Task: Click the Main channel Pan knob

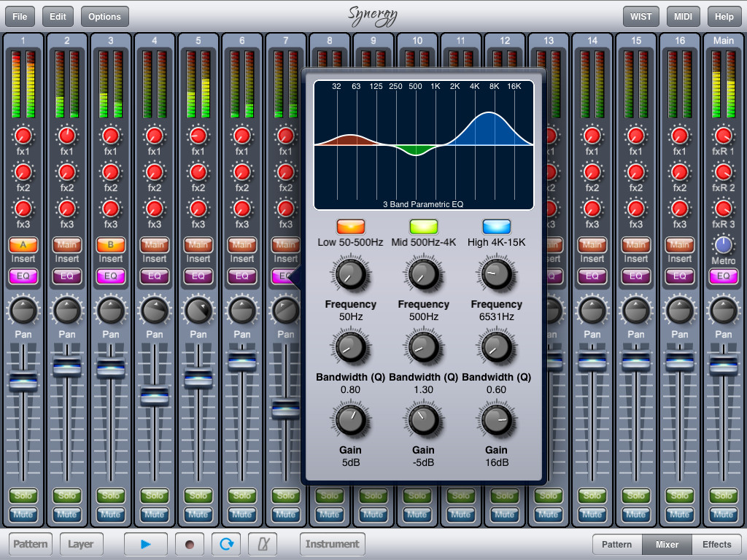Action: [723, 311]
